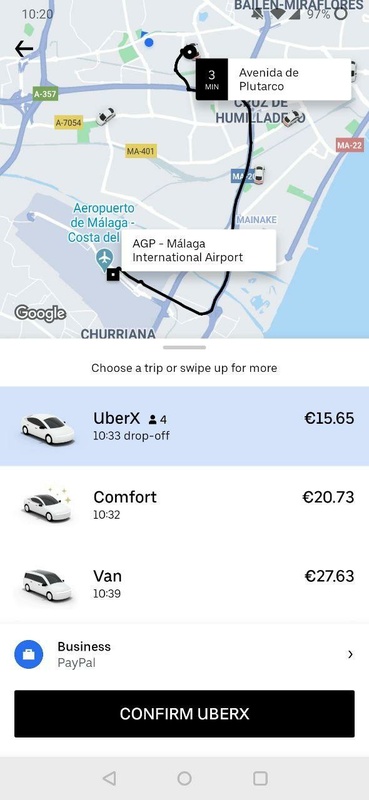Confirm UberX ride request
The height and width of the screenshot is (800, 369).
tap(184, 714)
